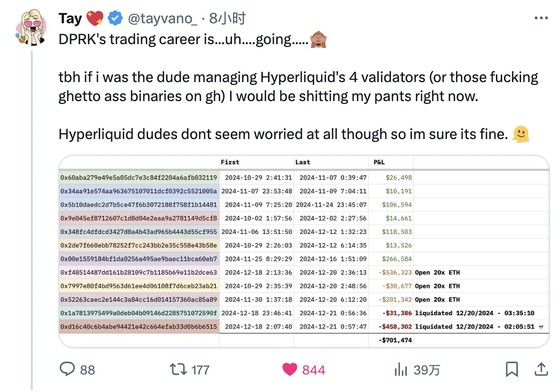Click the 844 likes count
The width and height of the screenshot is (560, 392).
(314, 370)
